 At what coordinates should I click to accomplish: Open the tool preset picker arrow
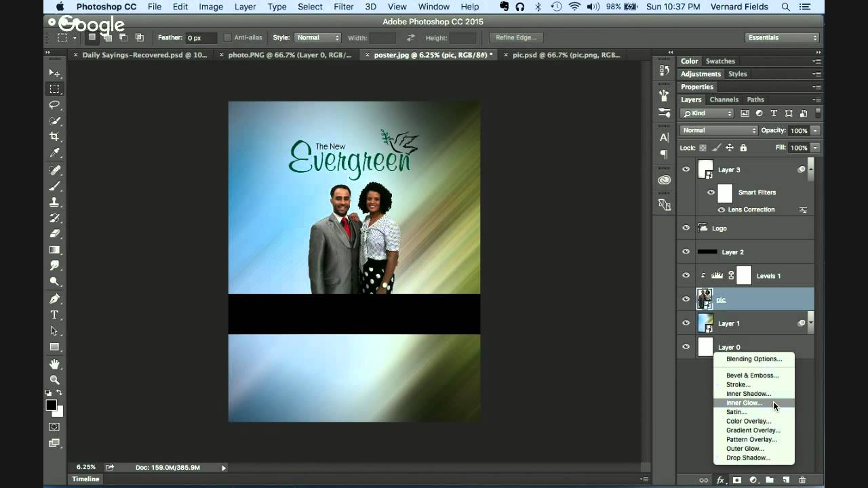point(75,38)
